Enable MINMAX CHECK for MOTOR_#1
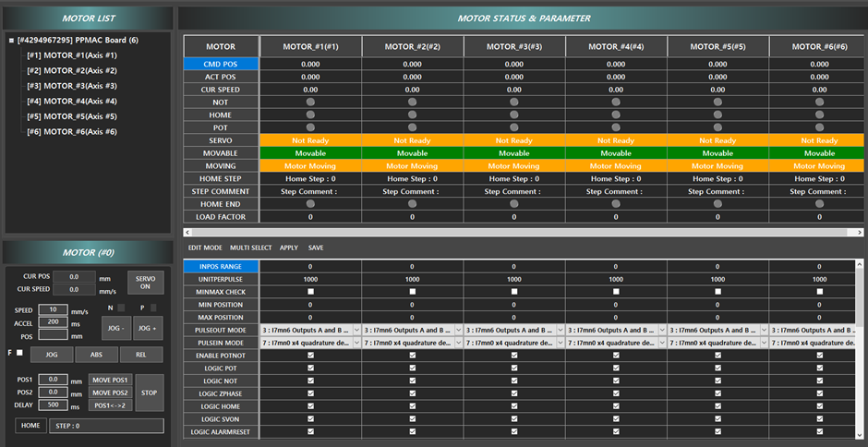This screenshot has width=868, height=447. coord(310,291)
